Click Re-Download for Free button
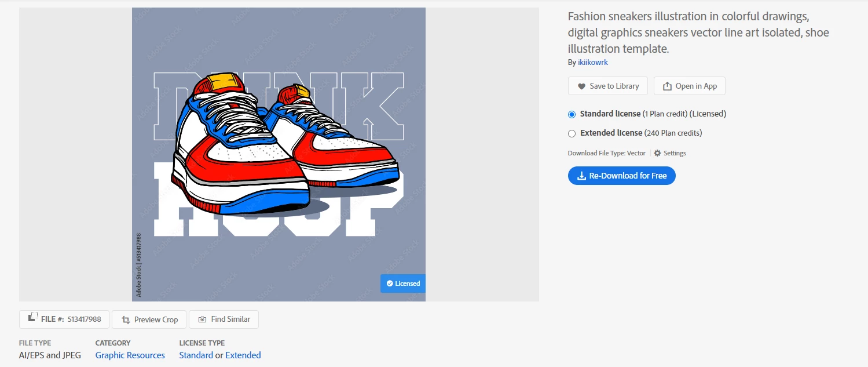This screenshot has height=367, width=868. tap(622, 176)
